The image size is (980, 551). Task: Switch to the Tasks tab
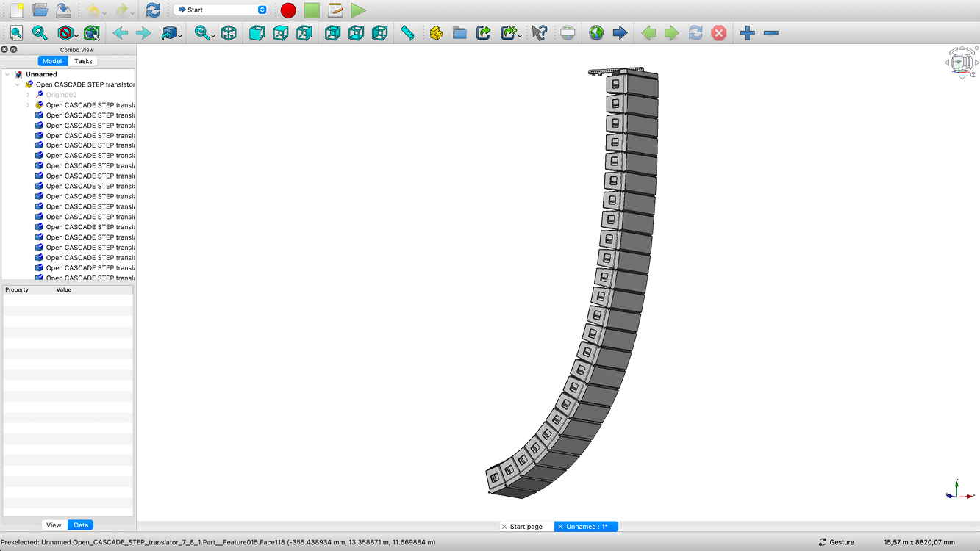coord(83,61)
